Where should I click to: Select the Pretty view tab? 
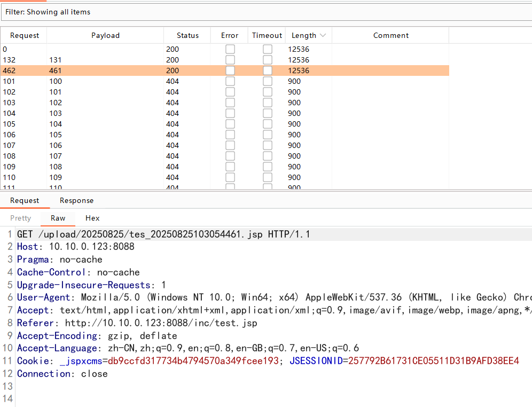(x=21, y=218)
